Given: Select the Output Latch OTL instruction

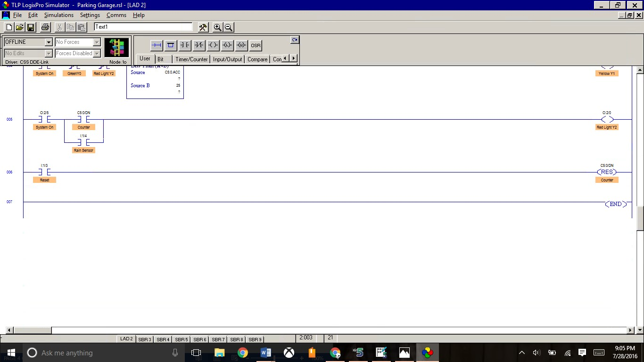Looking at the screenshot, I should [x=228, y=45].
